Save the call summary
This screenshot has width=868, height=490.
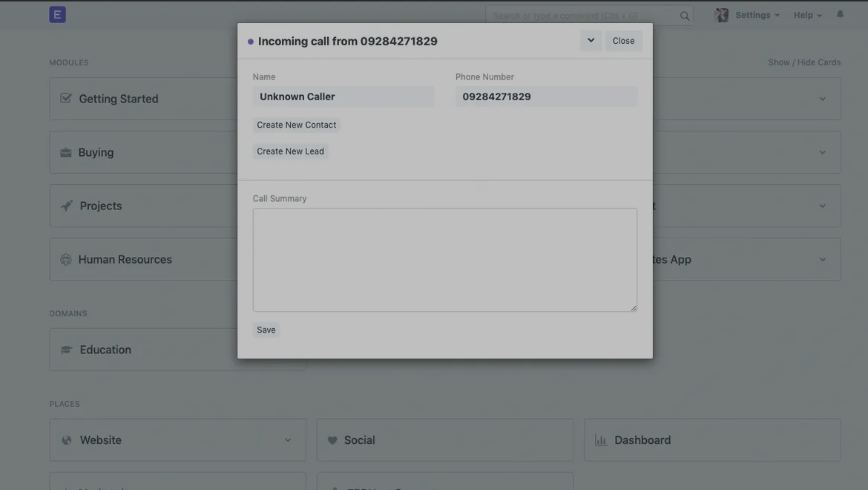266,330
